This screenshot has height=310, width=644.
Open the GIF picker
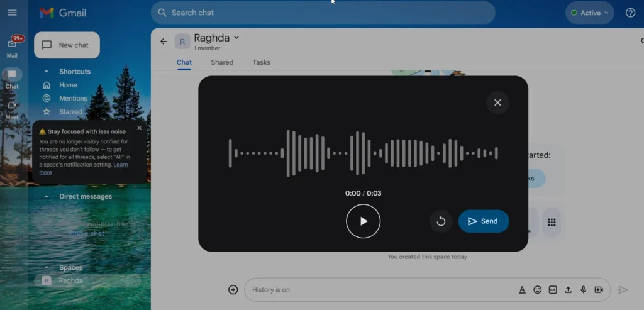[553, 290]
